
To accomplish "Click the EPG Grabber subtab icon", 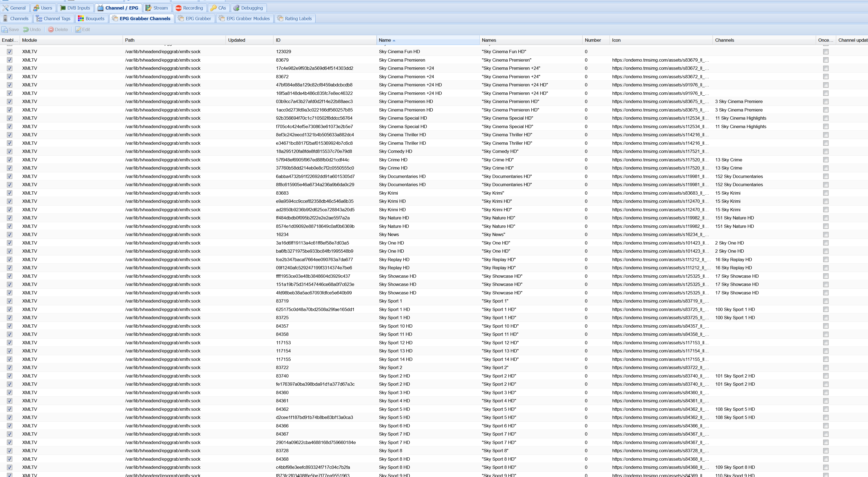I will (181, 19).
